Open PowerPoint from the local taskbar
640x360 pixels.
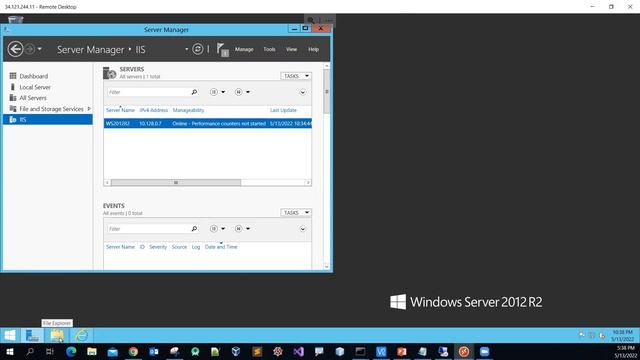[402, 352]
